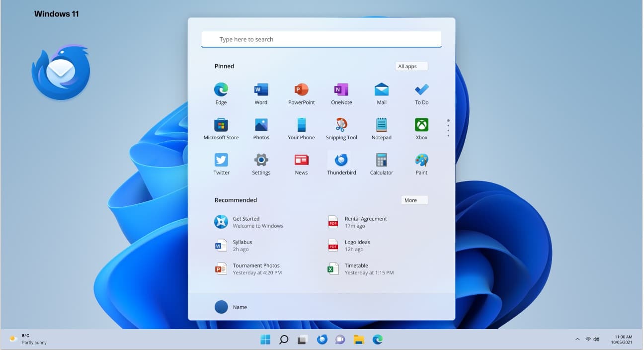Image resolution: width=644 pixels, height=350 pixels.
Task: Open Chat camera icon in taskbar
Action: 340,340
